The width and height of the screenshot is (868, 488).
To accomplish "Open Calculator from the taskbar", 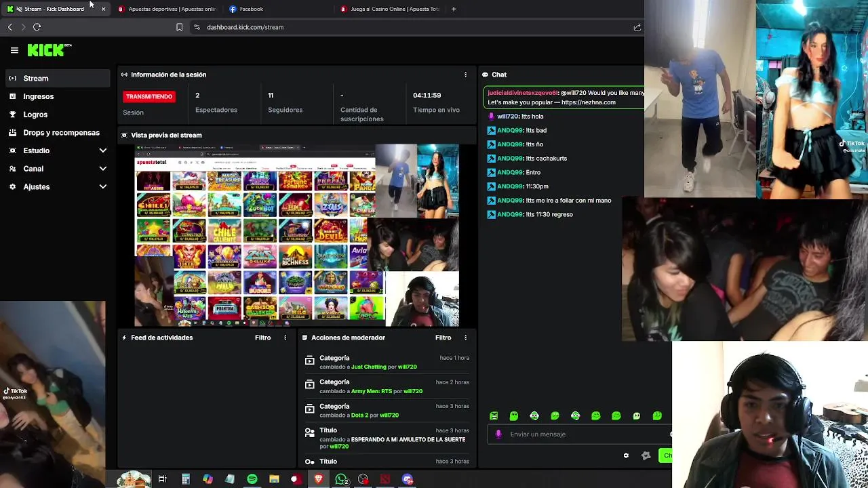I will [x=185, y=479].
